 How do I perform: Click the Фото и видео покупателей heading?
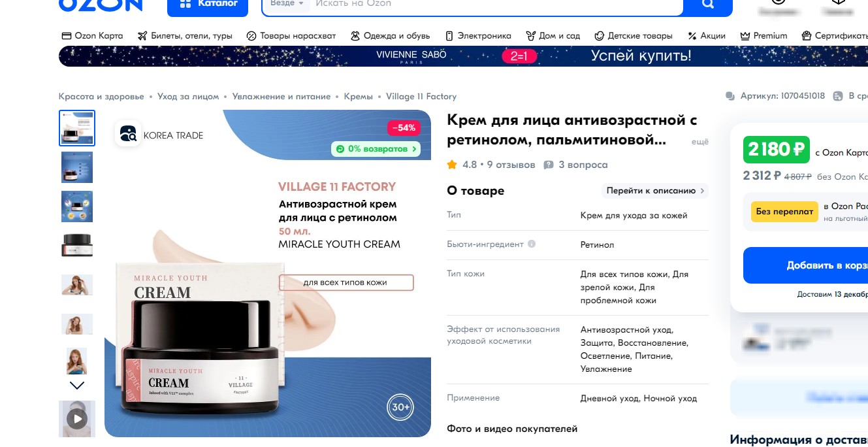pos(512,429)
